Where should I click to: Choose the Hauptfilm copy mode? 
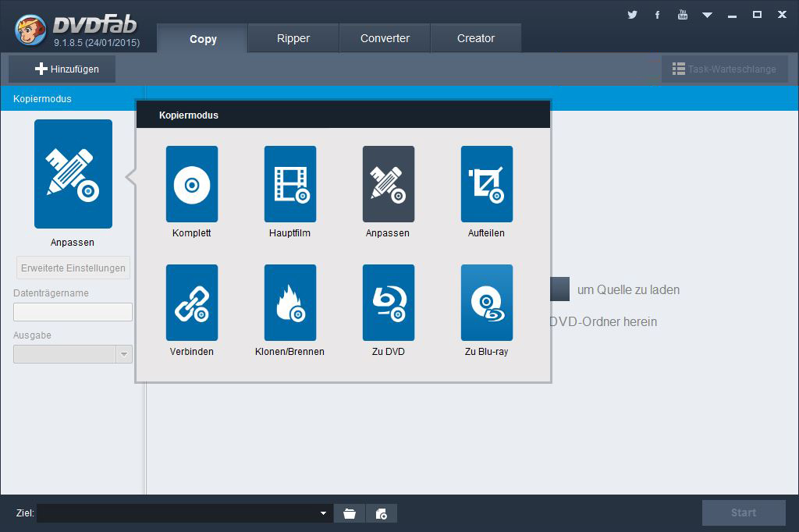290,184
